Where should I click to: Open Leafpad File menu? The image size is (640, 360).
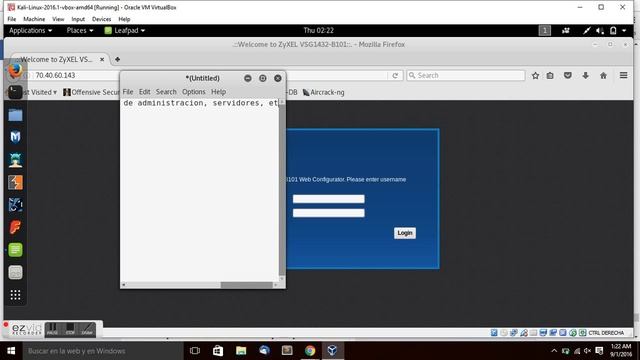(x=128, y=92)
